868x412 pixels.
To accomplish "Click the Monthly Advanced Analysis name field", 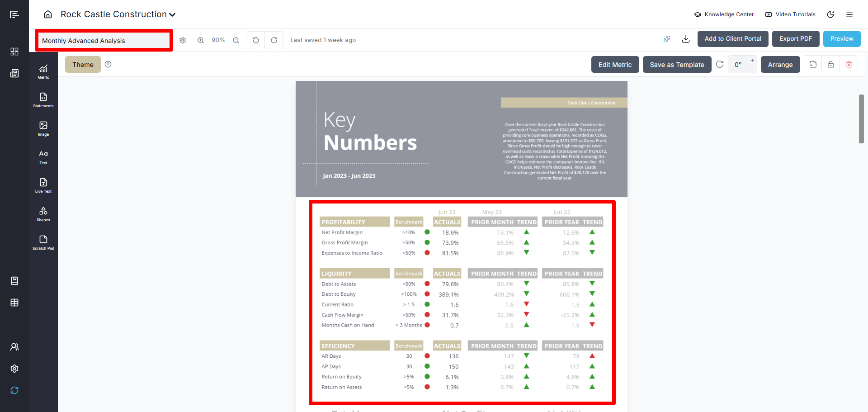I will coord(104,41).
